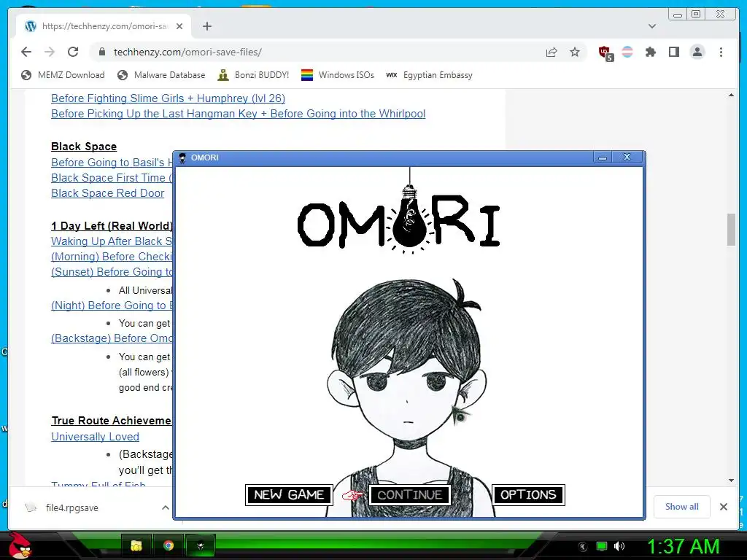
Task: Expand file4.rpgsave download options chevron
Action: tap(166, 507)
